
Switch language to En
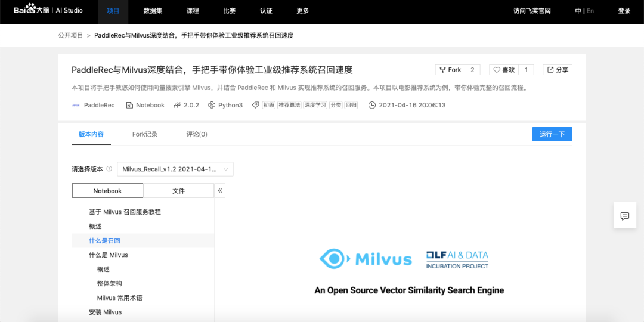point(590,11)
